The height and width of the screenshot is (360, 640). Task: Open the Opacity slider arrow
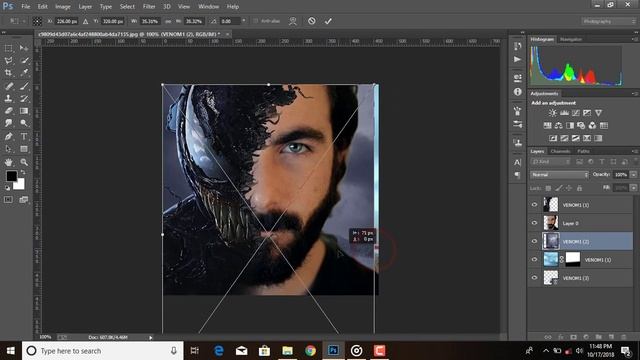(x=633, y=175)
